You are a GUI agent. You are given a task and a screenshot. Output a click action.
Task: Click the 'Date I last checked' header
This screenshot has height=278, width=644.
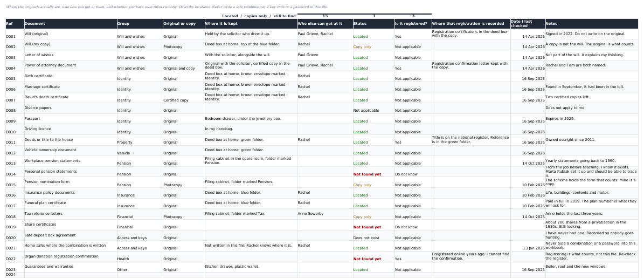coord(528,24)
